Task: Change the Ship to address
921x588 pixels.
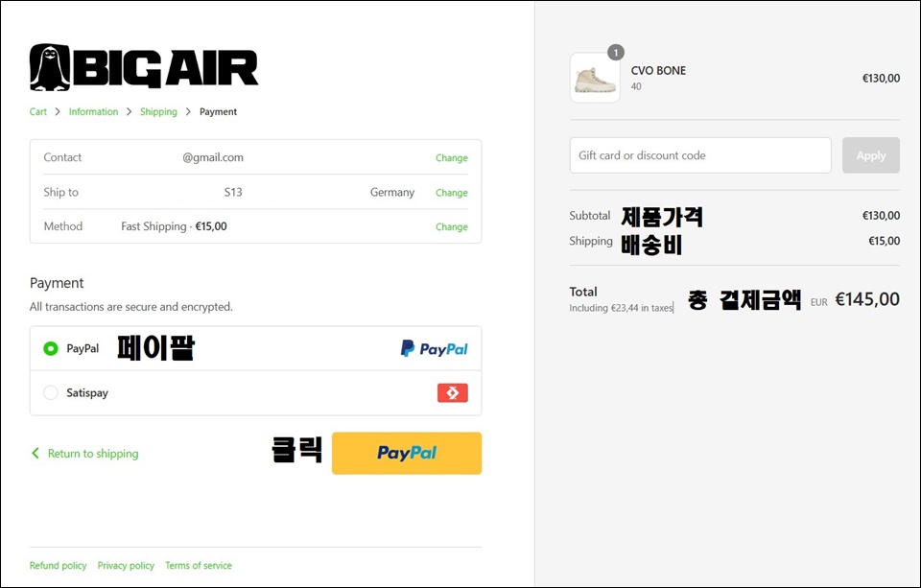Action: pyautogui.click(x=452, y=193)
